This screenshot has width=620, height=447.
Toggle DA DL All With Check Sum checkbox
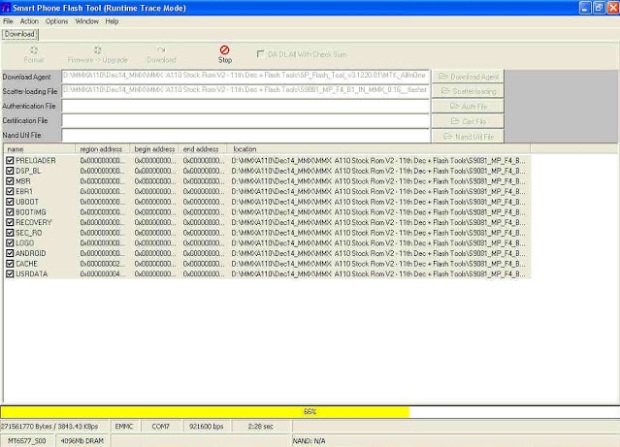[260, 54]
